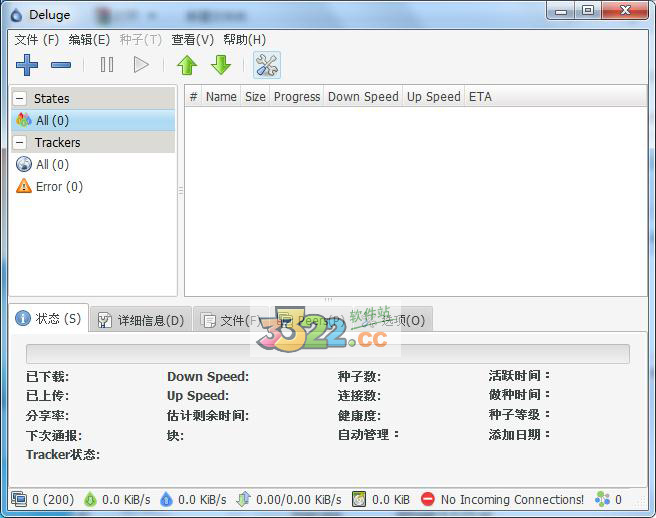This screenshot has width=656, height=518.
Task: Sort by the Size column header
Action: pyautogui.click(x=255, y=97)
